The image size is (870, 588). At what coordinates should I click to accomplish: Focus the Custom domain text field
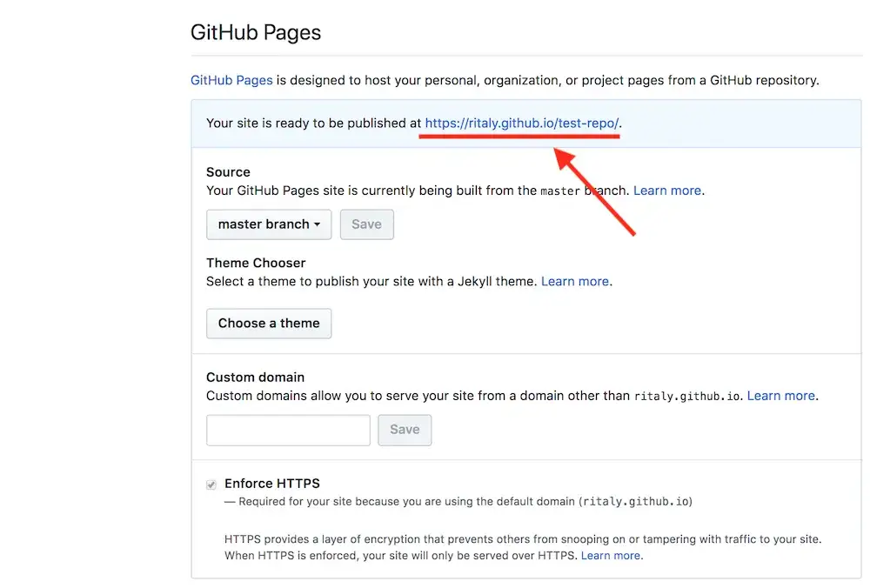[x=288, y=430]
